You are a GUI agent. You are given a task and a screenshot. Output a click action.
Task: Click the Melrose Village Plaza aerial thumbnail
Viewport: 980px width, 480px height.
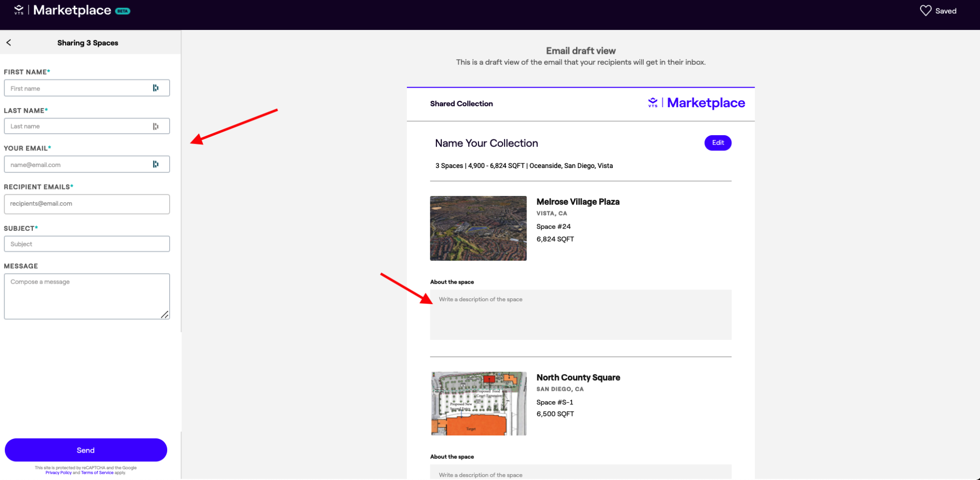pos(478,228)
